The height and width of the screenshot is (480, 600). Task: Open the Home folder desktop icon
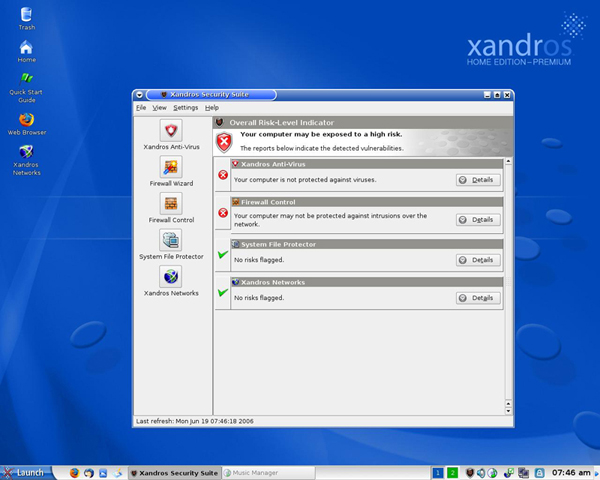tap(26, 48)
